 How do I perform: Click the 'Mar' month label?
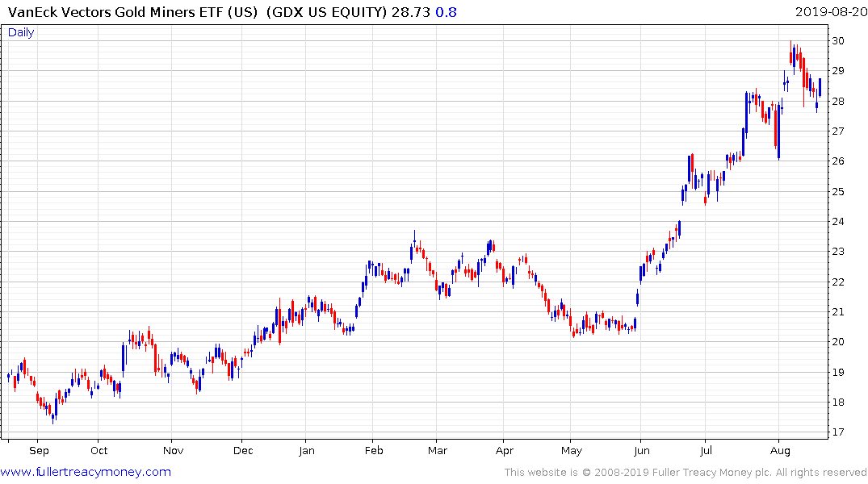(438, 450)
